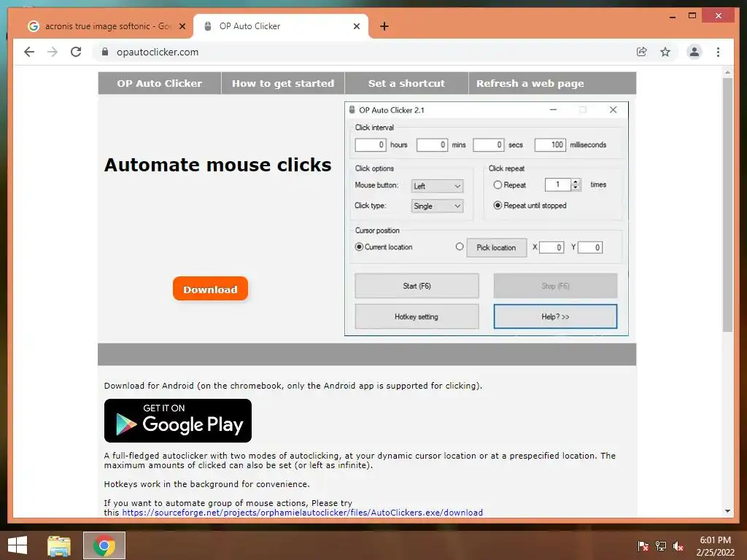Viewport: 747px width, 560px height.
Task: Close the OP Auto Clicker 2.1 window
Action: coord(613,110)
